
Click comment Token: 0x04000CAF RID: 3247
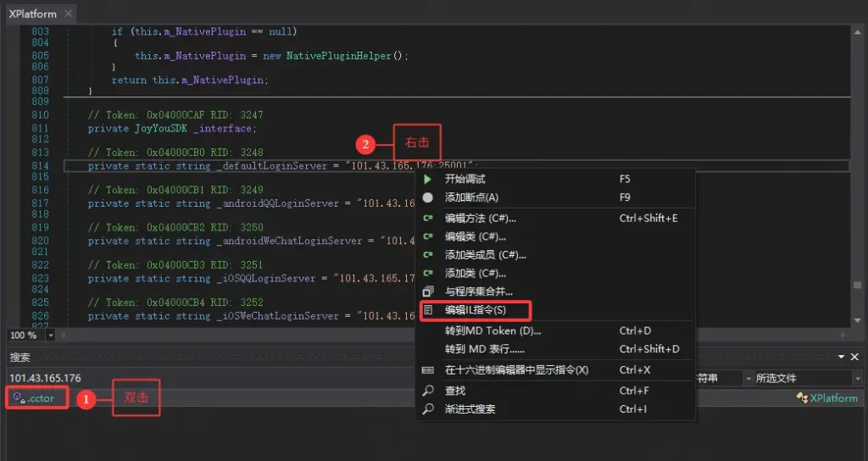click(175, 115)
